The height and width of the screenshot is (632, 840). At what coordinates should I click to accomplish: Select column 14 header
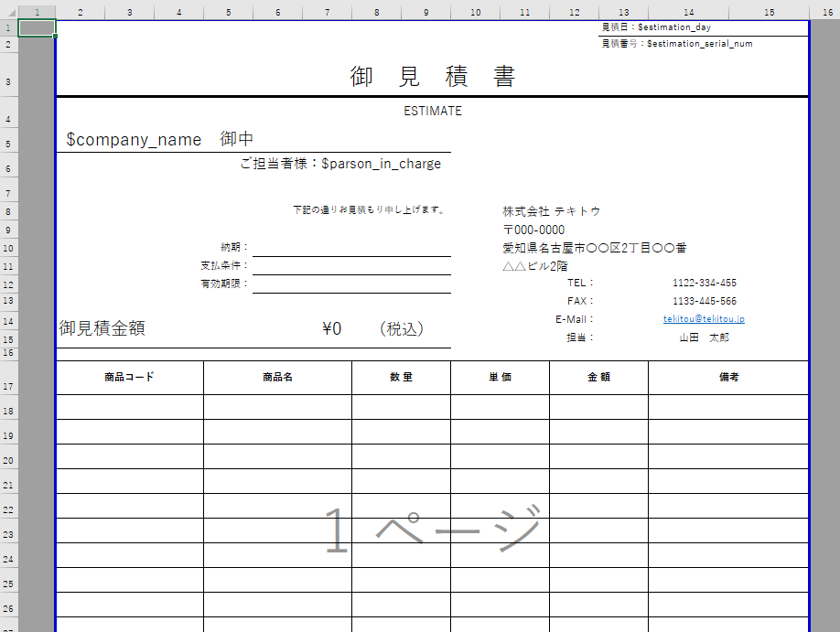point(688,11)
